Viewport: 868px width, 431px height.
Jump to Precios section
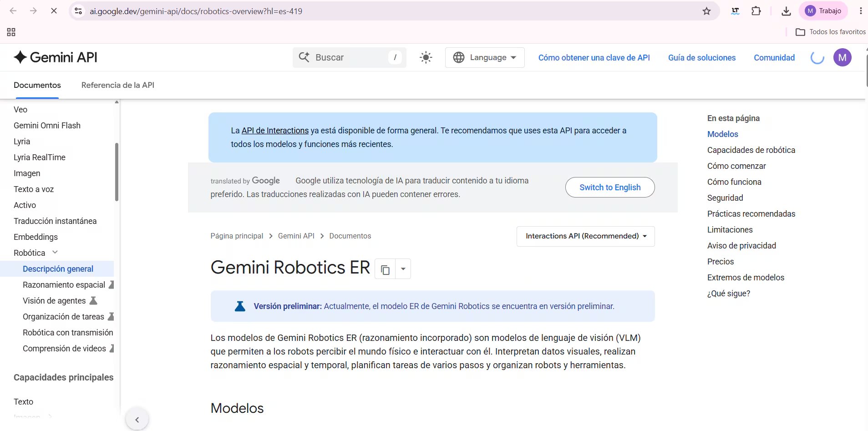[x=721, y=262]
